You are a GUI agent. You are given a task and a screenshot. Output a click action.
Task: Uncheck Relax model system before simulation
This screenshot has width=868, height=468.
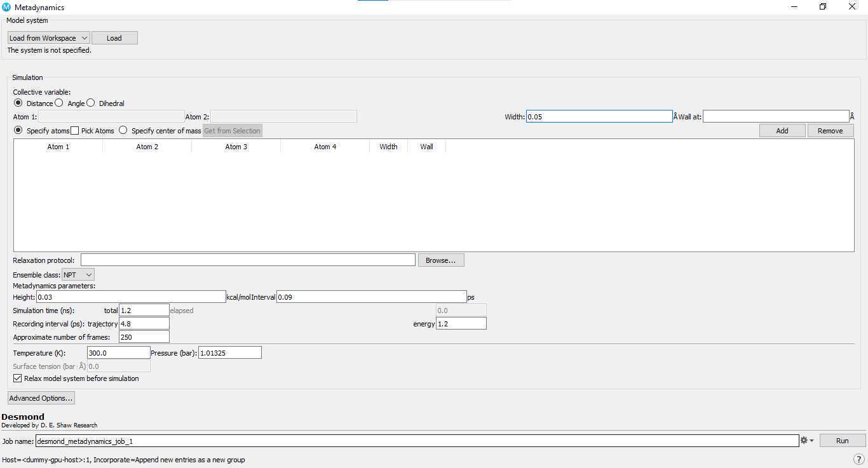click(x=17, y=378)
